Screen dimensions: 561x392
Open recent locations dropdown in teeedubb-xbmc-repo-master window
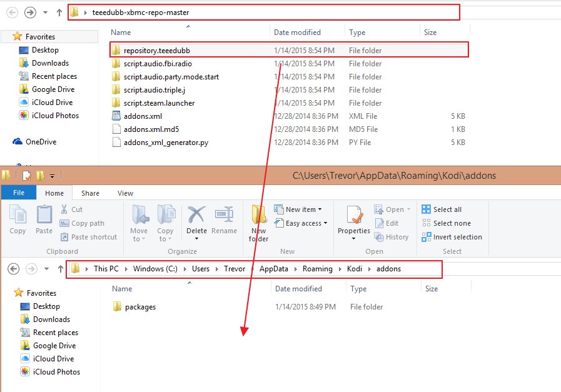46,12
